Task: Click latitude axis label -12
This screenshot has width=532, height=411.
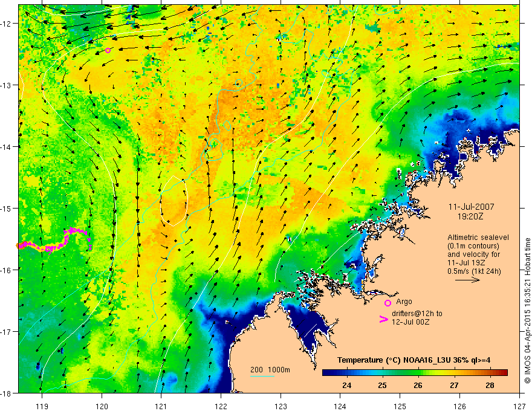Action: [7, 24]
